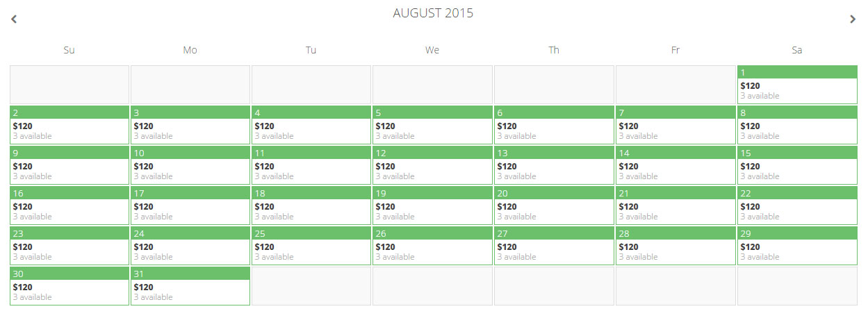Choose August 9 in the calendar
The height and width of the screenshot is (318, 868).
tap(69, 165)
